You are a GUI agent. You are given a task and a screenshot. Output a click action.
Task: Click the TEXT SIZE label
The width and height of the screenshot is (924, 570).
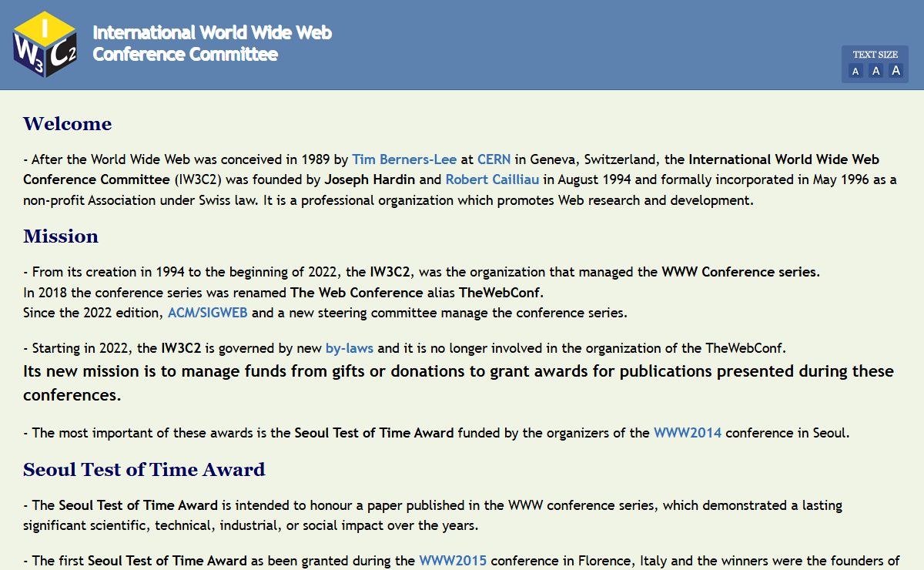pos(875,55)
